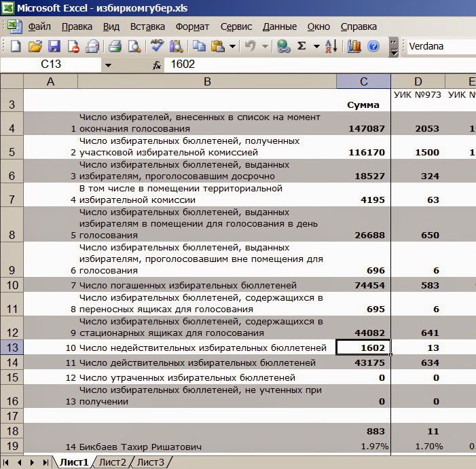Click the Name Box showing C13
476x469 pixels.
pyautogui.click(x=51, y=64)
